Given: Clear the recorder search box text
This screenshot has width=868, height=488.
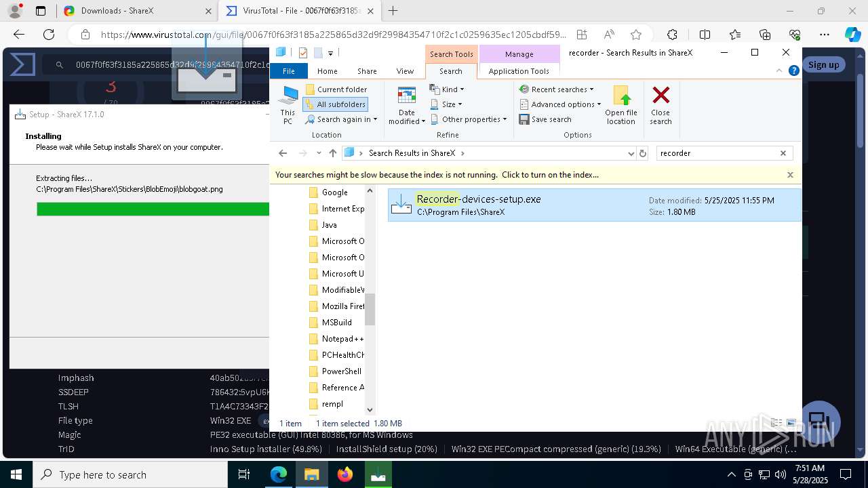Looking at the screenshot, I should click(783, 153).
